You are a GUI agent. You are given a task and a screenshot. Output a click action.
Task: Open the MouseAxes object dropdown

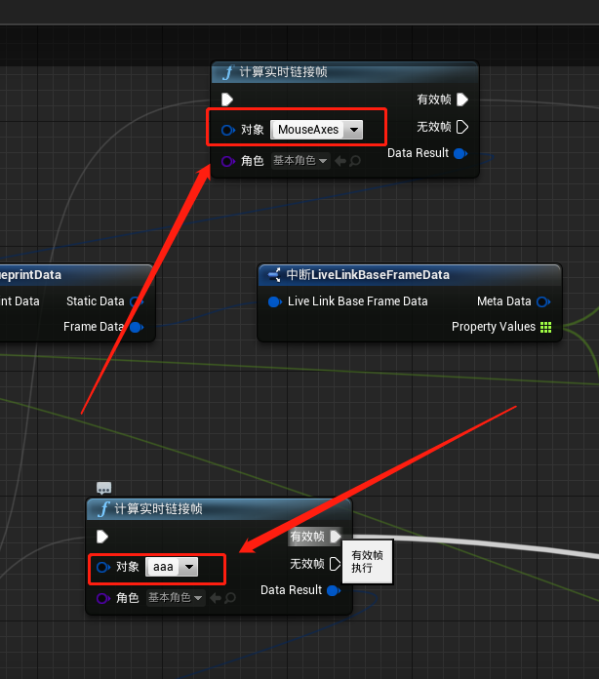[317, 129]
